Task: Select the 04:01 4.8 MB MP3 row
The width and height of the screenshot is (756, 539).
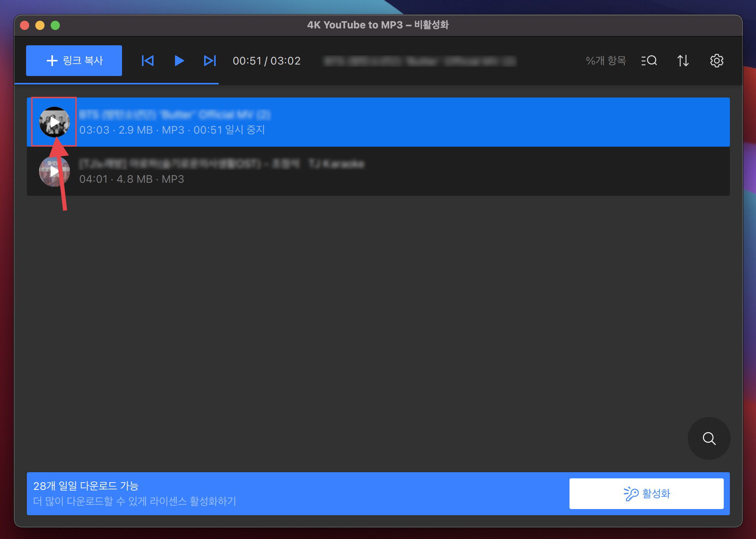Action: [x=384, y=171]
